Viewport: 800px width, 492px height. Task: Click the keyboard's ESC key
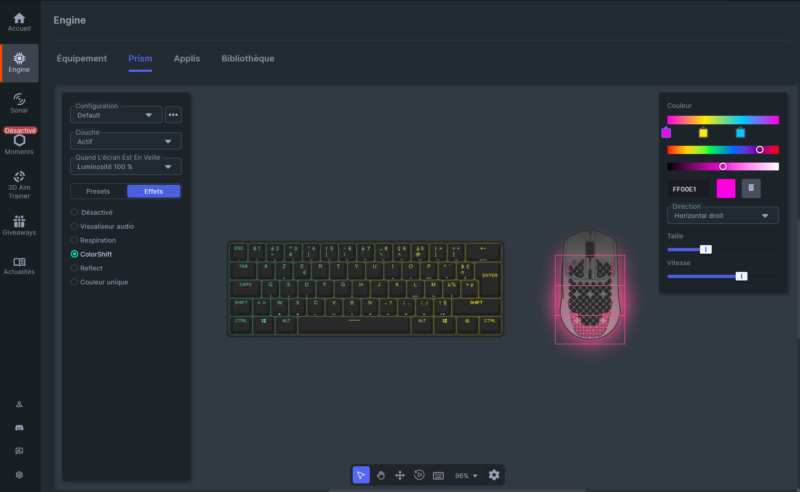[x=239, y=252]
